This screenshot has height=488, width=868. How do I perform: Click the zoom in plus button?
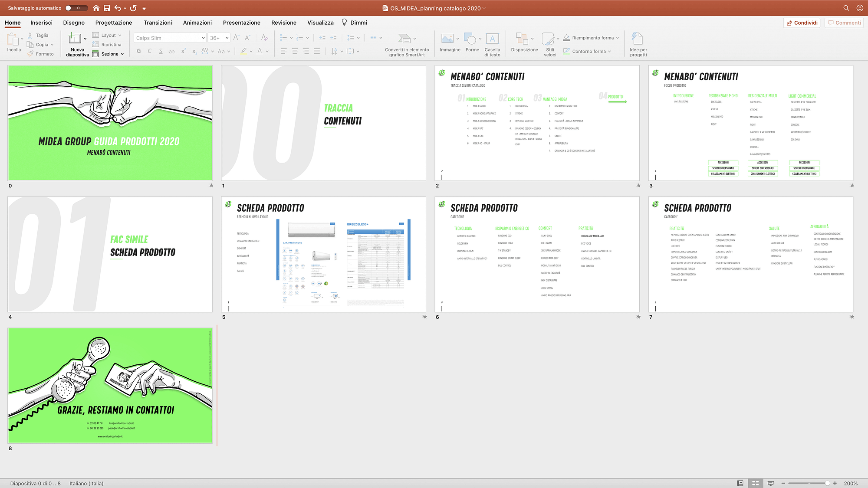point(835,483)
